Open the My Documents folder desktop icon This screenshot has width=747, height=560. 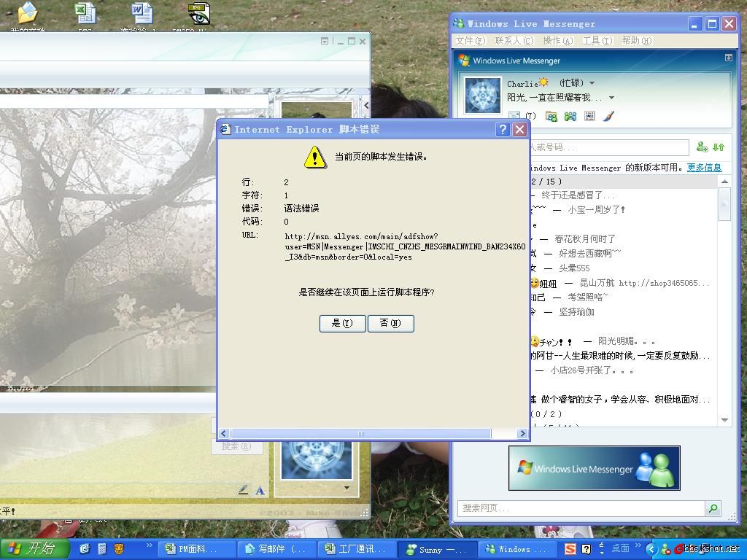(x=28, y=15)
